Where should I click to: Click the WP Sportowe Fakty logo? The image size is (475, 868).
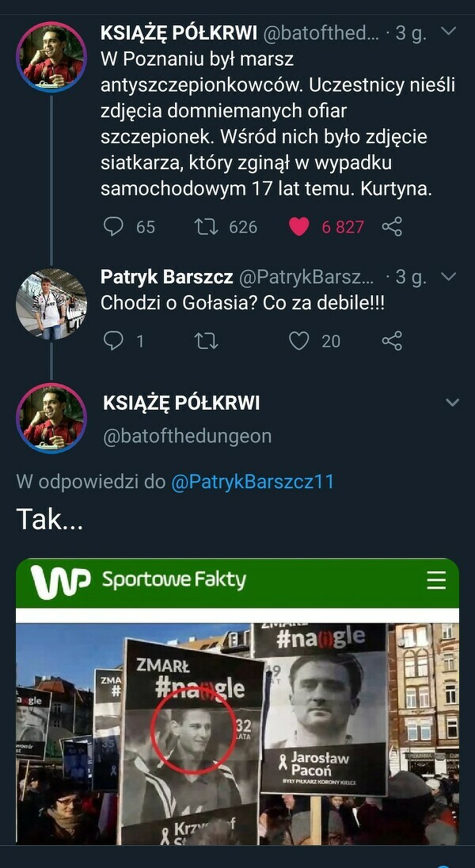click(x=139, y=582)
